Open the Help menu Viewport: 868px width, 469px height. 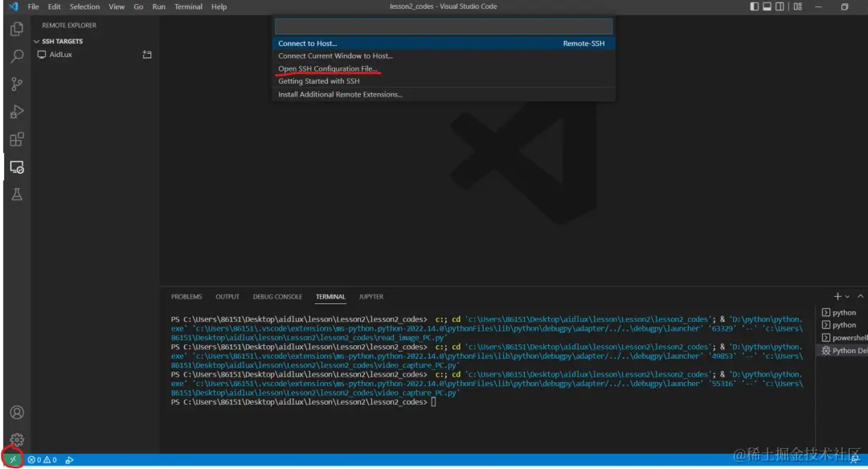[219, 6]
